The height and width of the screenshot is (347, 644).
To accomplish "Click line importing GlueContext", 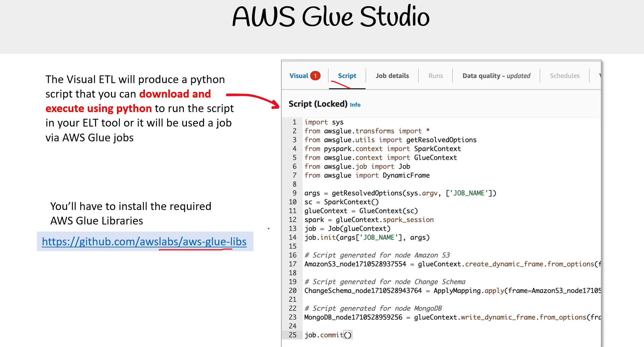I will [380, 158].
